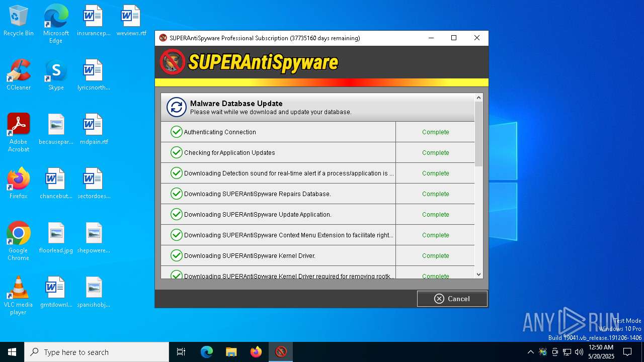
Task: Select the floorlead.jpg desktop file
Action: 56,238
